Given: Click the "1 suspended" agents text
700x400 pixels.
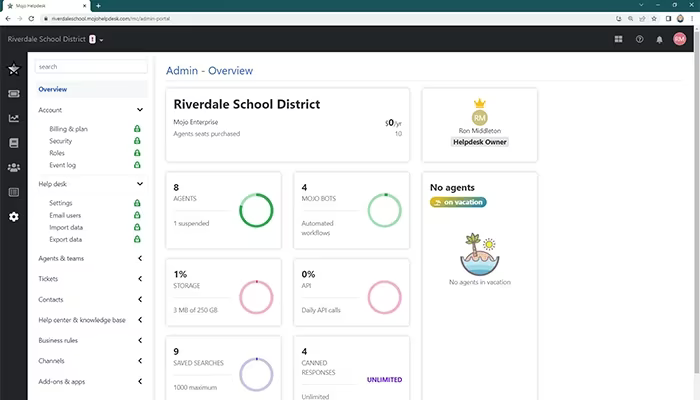Looking at the screenshot, I should 191,223.
